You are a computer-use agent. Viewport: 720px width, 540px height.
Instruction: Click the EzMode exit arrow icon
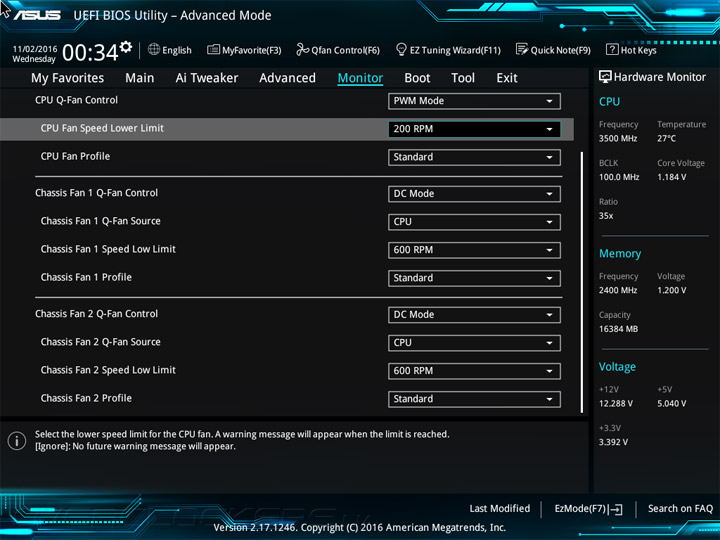coord(615,509)
